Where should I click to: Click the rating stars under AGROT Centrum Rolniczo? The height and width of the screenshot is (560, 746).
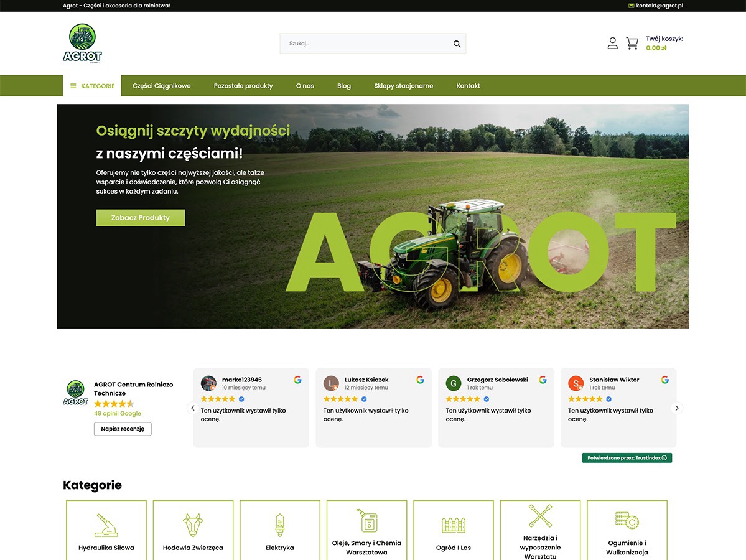114,404
